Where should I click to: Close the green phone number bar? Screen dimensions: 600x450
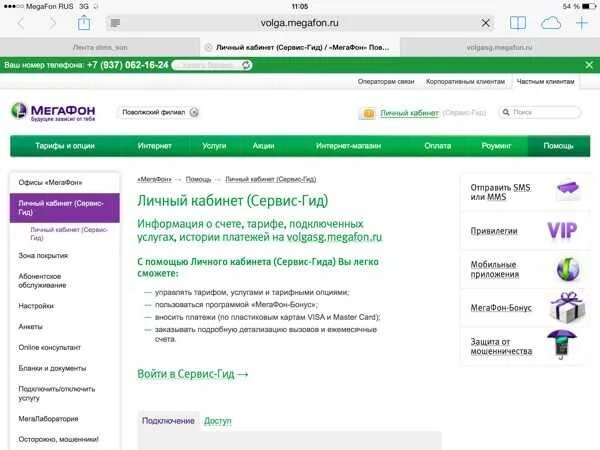[x=589, y=65]
